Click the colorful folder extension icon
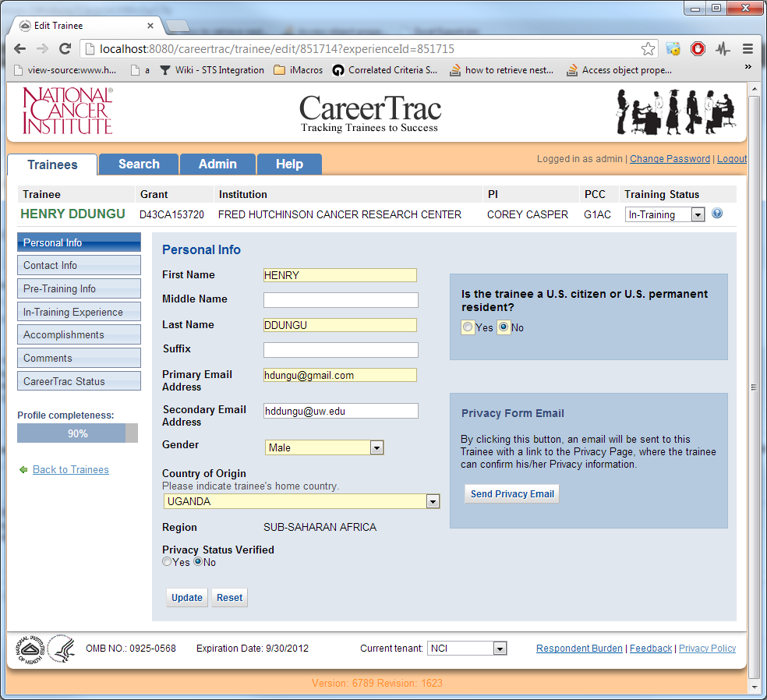 673,49
